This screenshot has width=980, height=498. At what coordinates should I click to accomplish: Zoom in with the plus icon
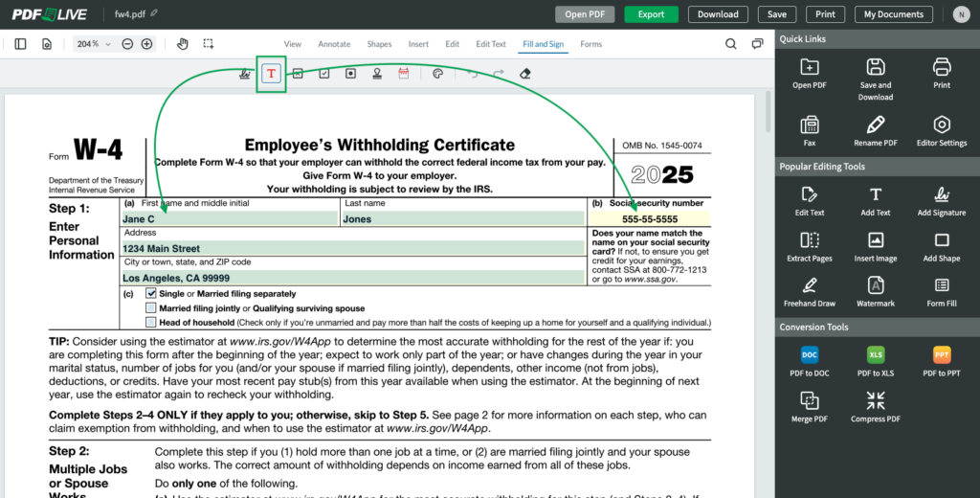coord(146,44)
